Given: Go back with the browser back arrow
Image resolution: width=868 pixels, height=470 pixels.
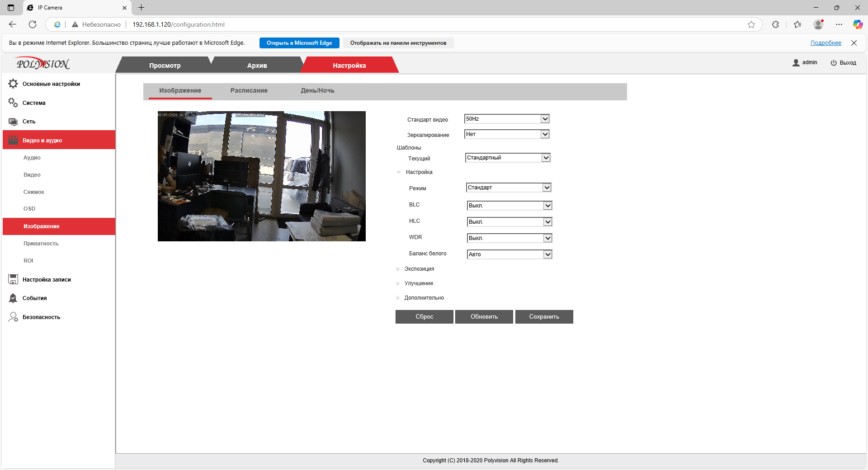Looking at the screenshot, I should 13,24.
